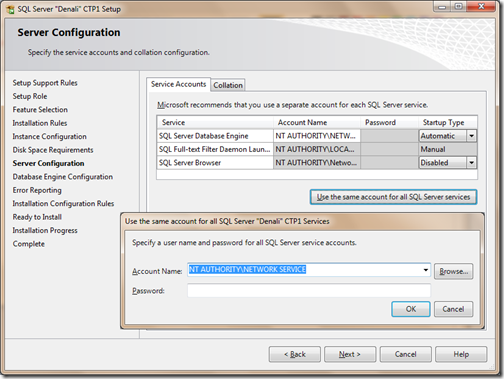Expand the Account Name combo box arrow

tap(426, 270)
